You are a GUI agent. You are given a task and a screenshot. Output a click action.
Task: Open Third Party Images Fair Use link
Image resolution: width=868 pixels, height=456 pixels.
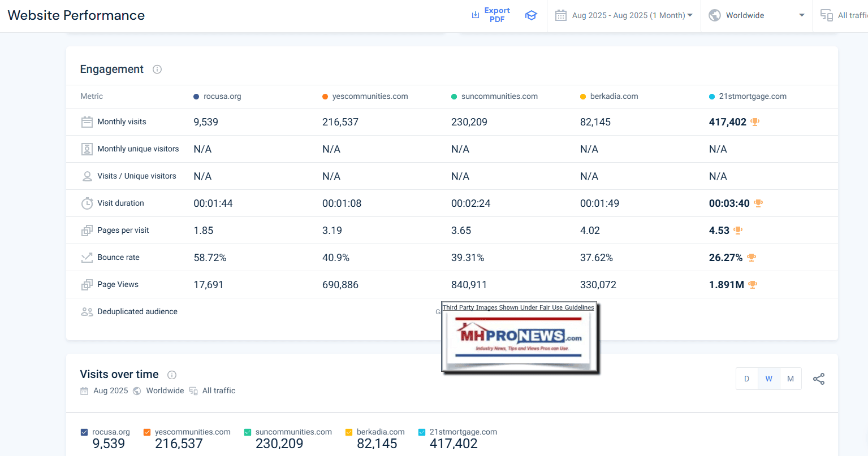point(518,307)
